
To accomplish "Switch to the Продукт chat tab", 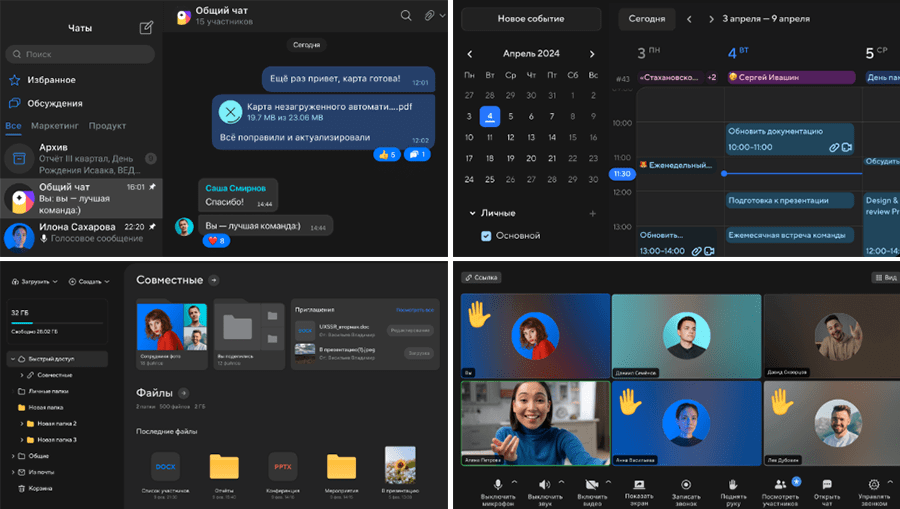I will pos(107,126).
